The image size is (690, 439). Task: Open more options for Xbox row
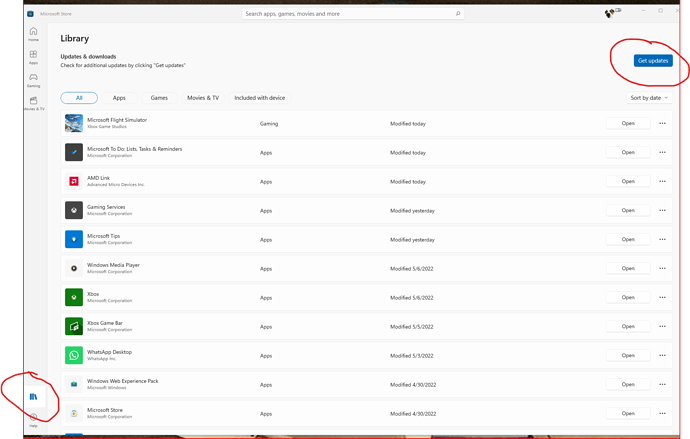click(x=662, y=298)
